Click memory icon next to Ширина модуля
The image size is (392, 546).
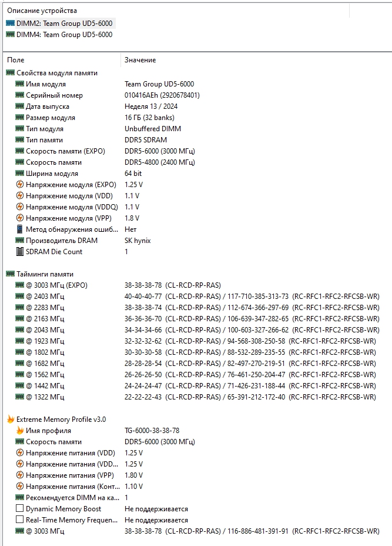[20, 173]
